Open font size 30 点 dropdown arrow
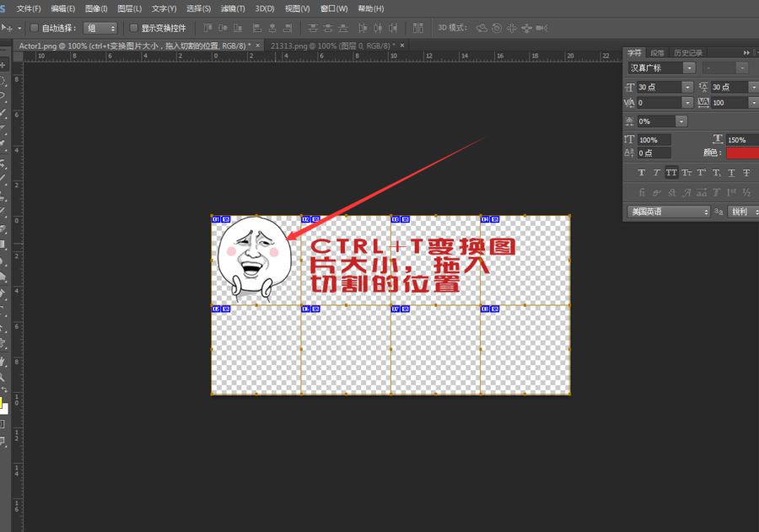 pyautogui.click(x=688, y=87)
